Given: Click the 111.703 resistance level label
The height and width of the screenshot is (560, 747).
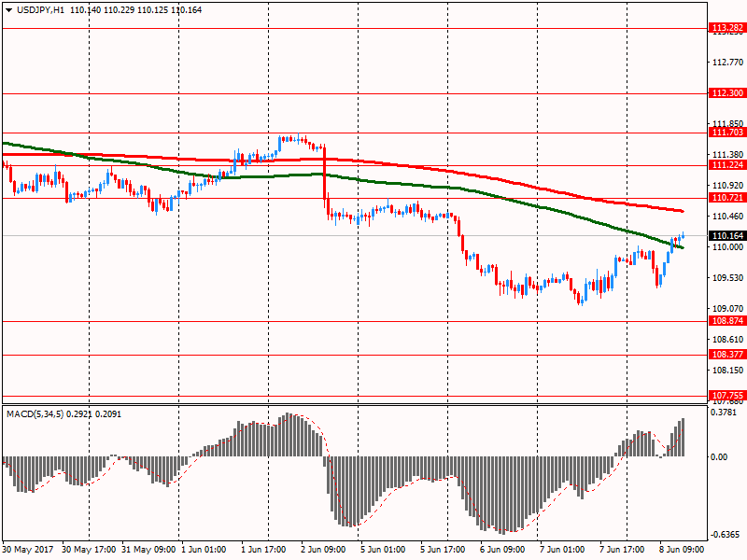Looking at the screenshot, I should (727, 133).
